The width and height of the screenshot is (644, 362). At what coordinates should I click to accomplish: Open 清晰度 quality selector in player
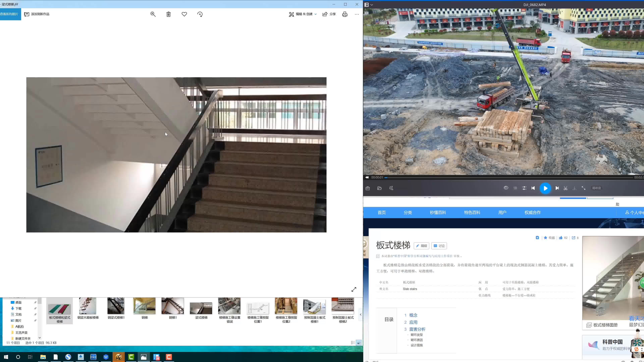(x=596, y=188)
